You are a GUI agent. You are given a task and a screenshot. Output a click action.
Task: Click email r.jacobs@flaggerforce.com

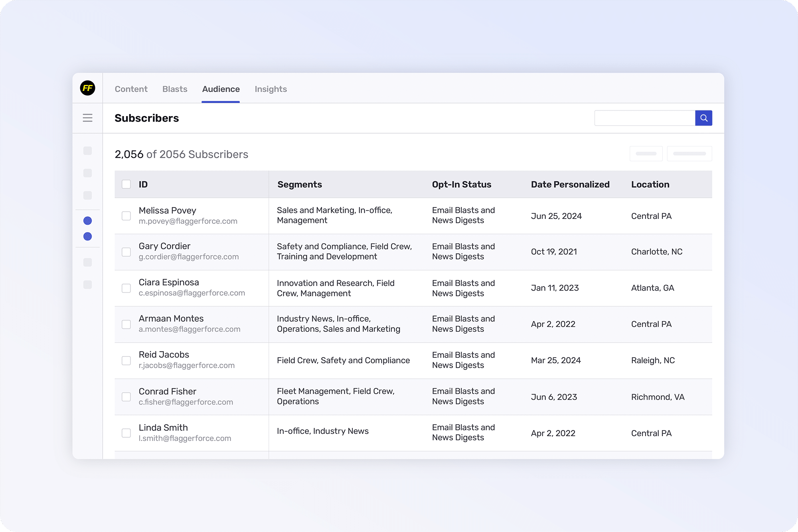(x=187, y=365)
